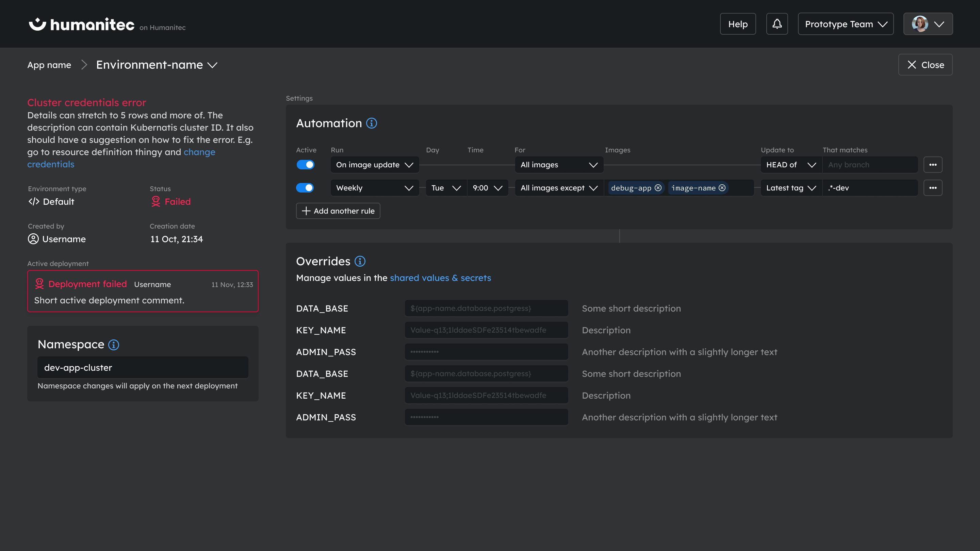
Task: Select the App name breadcrumb
Action: (x=49, y=65)
